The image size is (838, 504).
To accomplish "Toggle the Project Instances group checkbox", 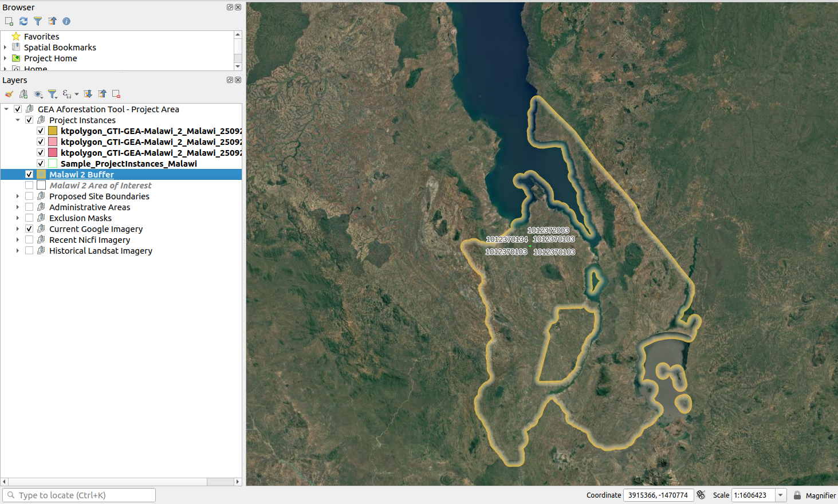I will point(29,120).
